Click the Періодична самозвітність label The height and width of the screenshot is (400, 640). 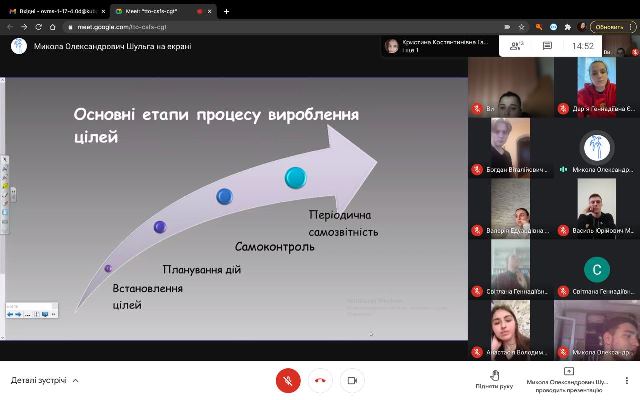343,223
